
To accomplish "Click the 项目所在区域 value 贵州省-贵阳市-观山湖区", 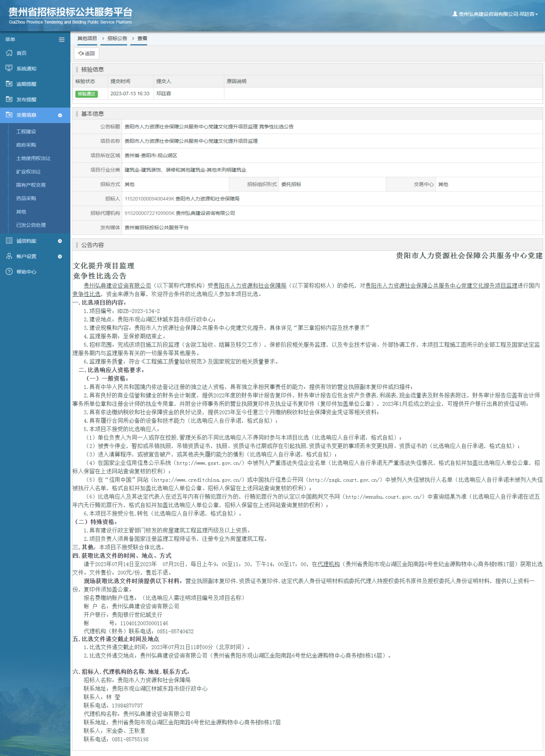I will (x=151, y=156).
